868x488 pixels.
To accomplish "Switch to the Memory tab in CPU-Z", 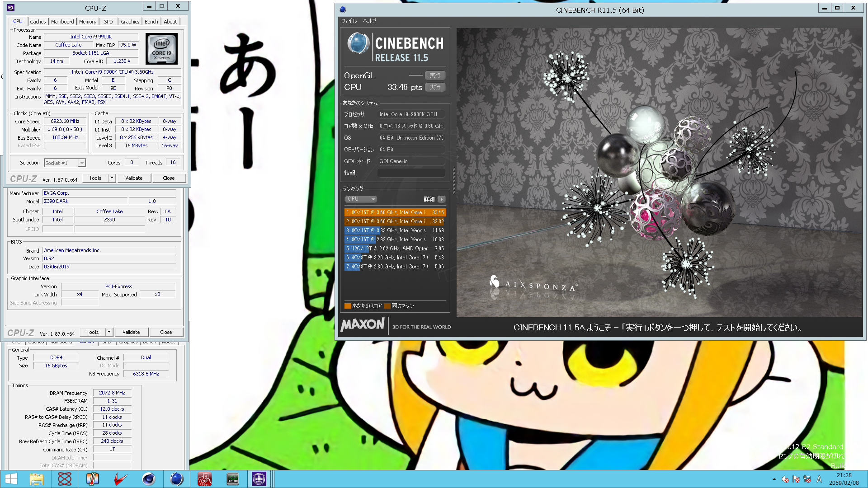I will click(88, 22).
